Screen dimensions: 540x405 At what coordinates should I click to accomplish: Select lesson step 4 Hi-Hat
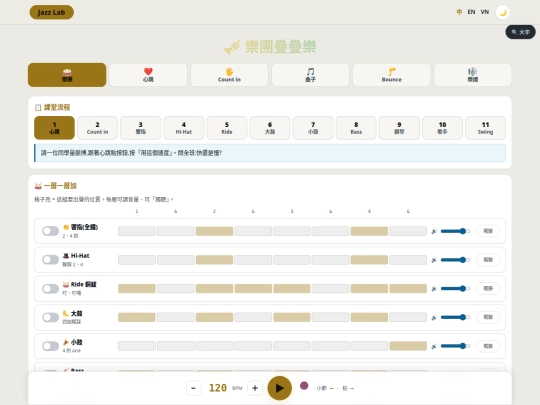184,128
